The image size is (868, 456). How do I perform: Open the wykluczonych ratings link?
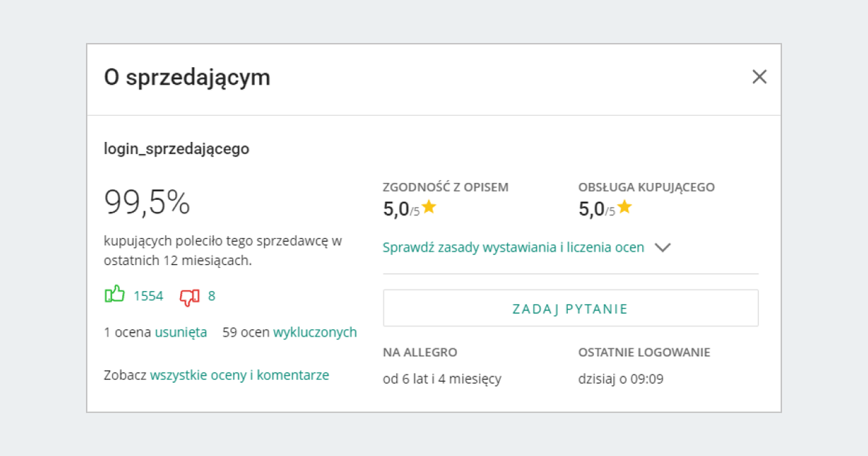coord(315,332)
